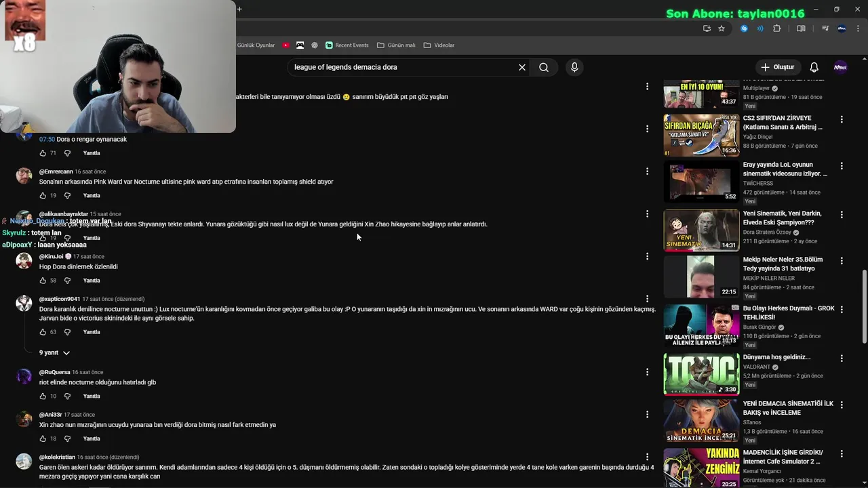
Task: Click the Oluştur create button
Action: 777,67
